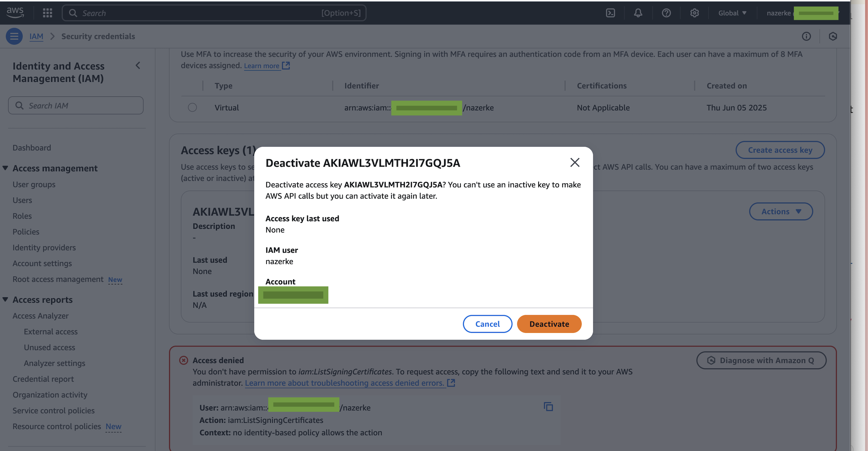Collapse the Access reports section
The image size is (868, 451).
[6, 299]
